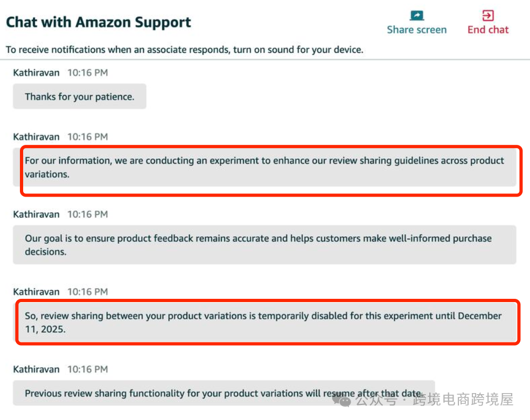
Task: Click Kathiravan's name above "Thanks for your patience"
Action: click(x=36, y=72)
